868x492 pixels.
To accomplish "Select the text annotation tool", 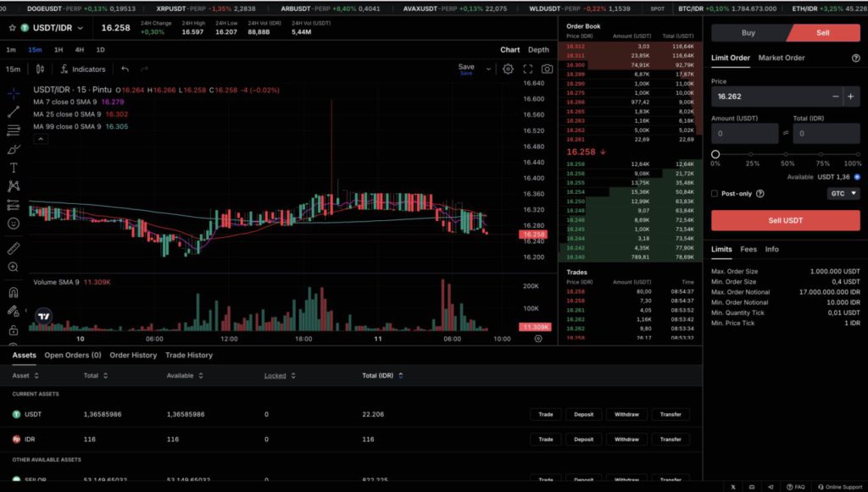I will (14, 168).
